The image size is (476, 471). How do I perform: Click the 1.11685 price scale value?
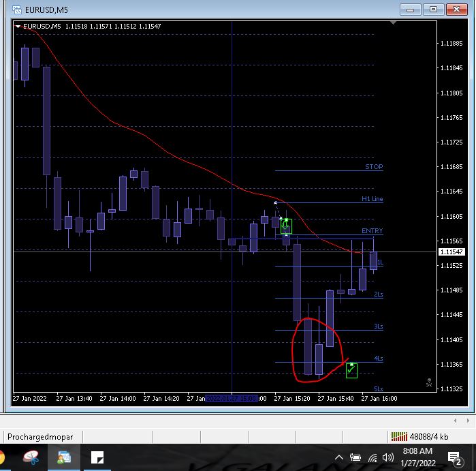451,167
